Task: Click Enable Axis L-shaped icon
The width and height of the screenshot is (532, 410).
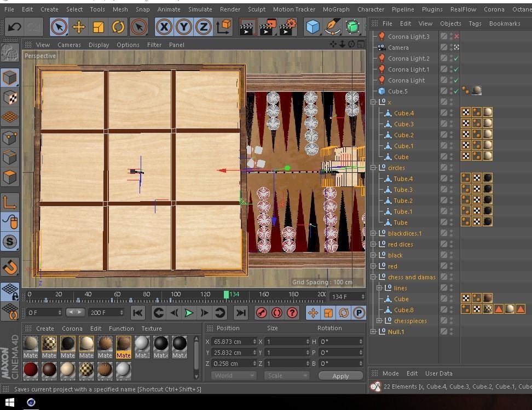Action: [10, 202]
